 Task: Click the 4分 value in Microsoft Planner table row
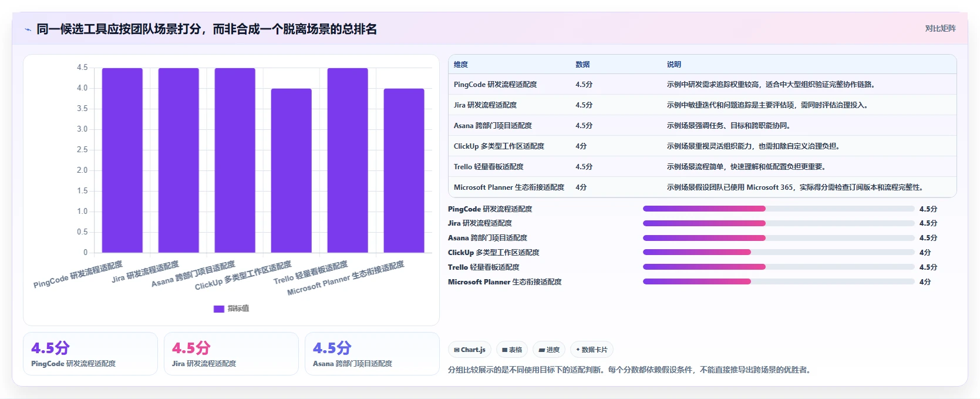[581, 187]
